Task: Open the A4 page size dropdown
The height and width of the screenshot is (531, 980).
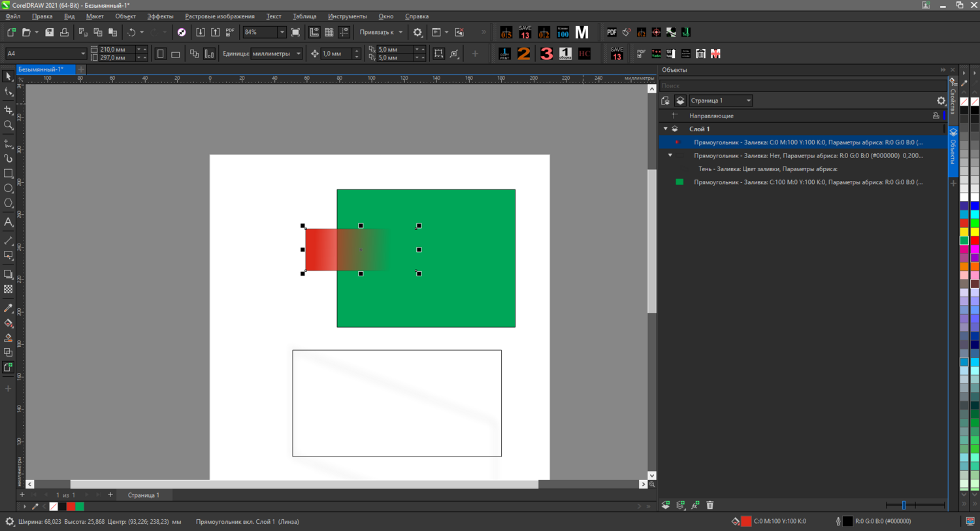Action: click(x=82, y=54)
